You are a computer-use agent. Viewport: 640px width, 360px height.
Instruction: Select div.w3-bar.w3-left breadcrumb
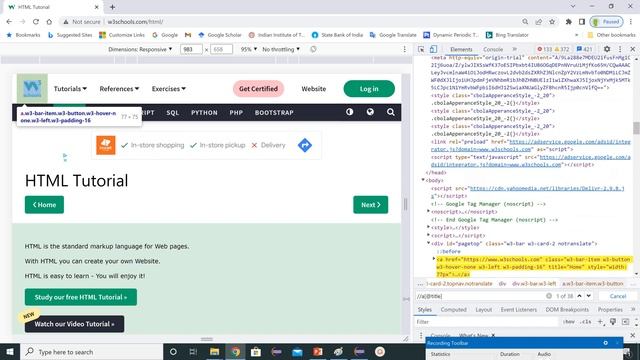pyautogui.click(x=534, y=283)
